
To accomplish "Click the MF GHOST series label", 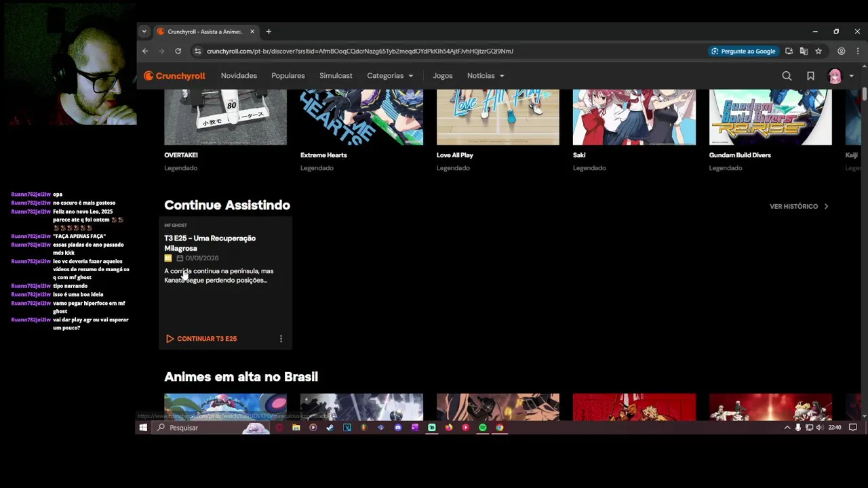I will 176,226.
